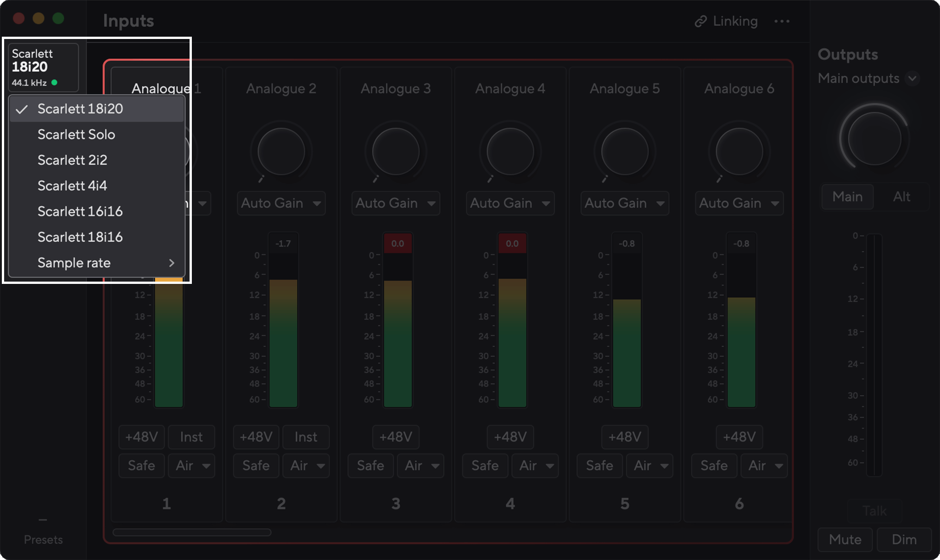Click the Analogue 2 gain knob

(281, 152)
